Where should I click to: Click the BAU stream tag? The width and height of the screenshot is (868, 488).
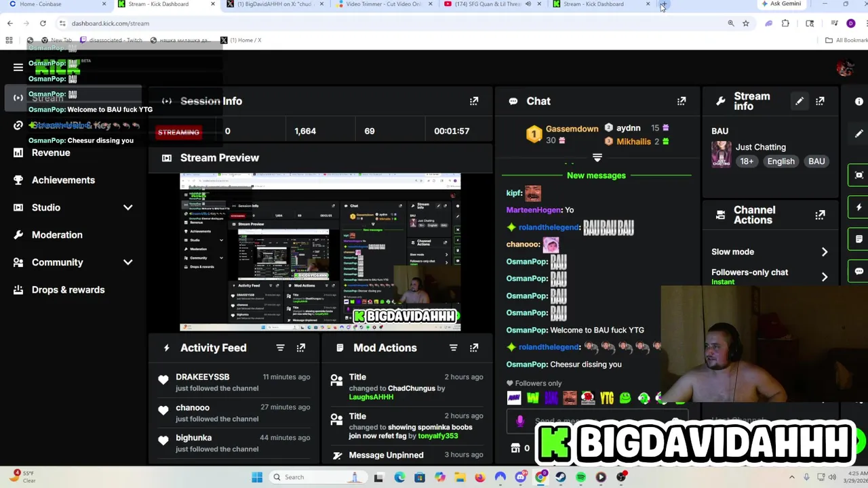pyautogui.click(x=816, y=161)
